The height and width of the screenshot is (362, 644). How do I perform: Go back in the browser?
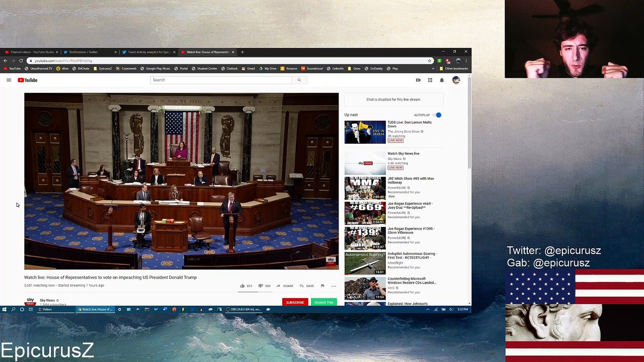[x=5, y=61]
